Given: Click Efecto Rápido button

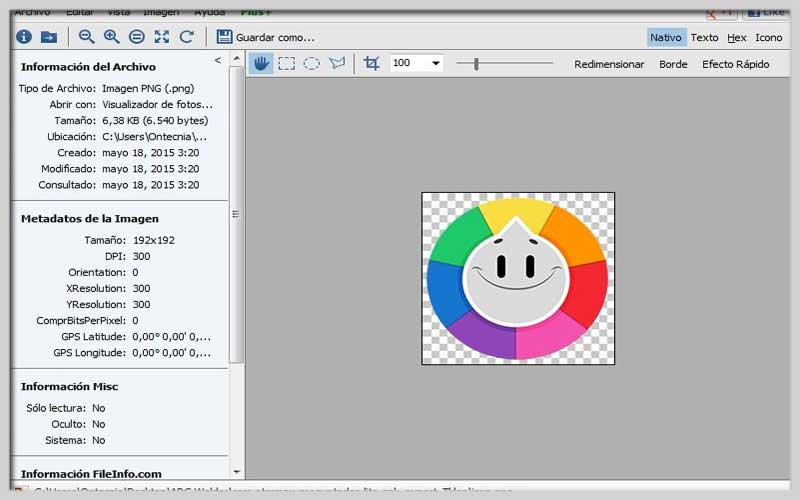Looking at the screenshot, I should point(736,64).
